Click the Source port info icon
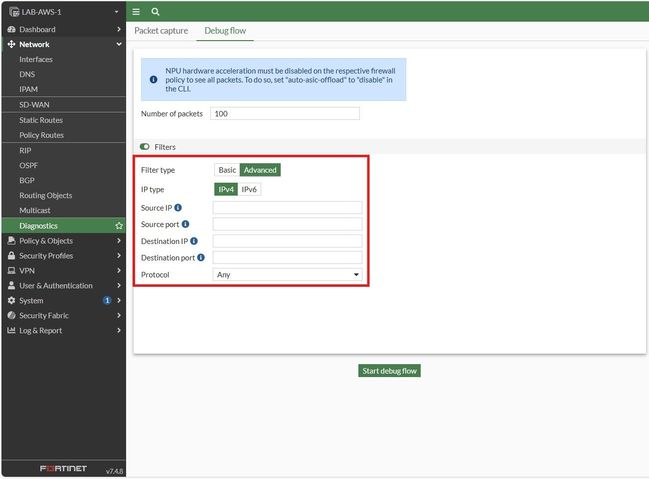Image resolution: width=649 pixels, height=479 pixels. (185, 224)
